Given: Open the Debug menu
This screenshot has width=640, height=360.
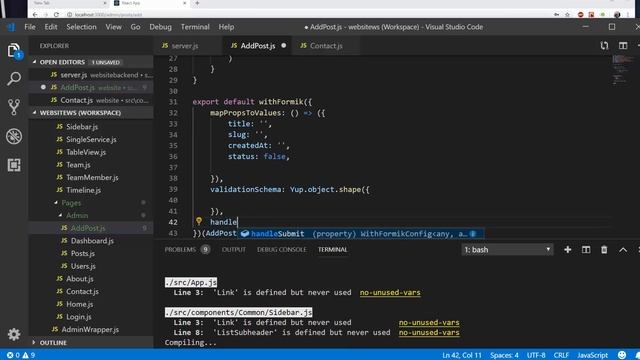Looking at the screenshot, I should (x=160, y=27).
